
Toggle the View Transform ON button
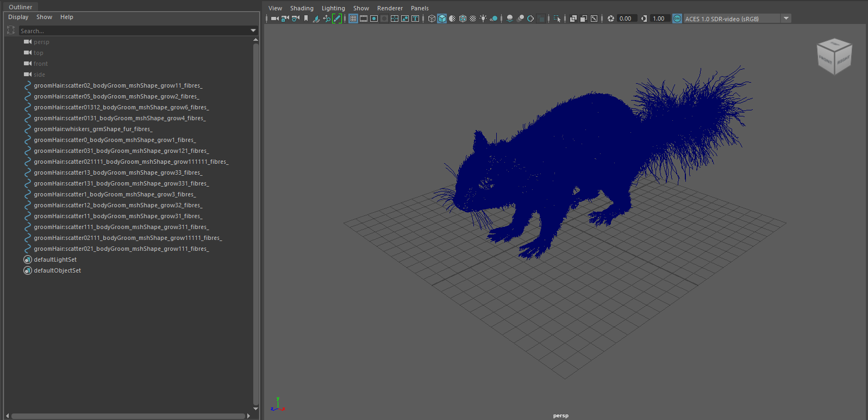pyautogui.click(x=677, y=18)
